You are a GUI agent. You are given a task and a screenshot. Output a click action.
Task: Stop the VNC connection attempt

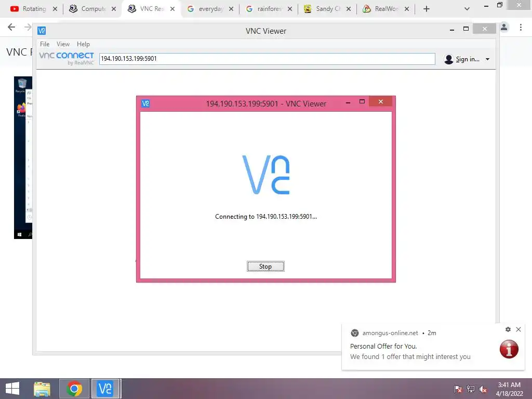click(x=265, y=267)
